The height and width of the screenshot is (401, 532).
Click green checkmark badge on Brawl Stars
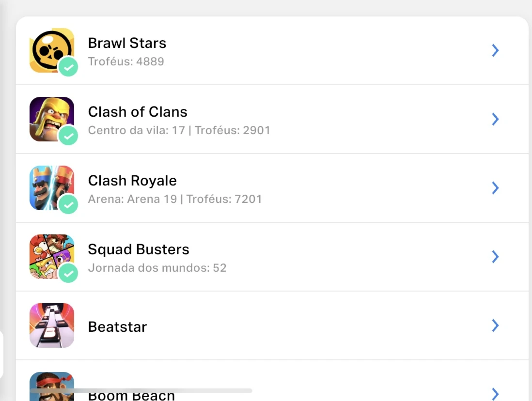pos(68,67)
